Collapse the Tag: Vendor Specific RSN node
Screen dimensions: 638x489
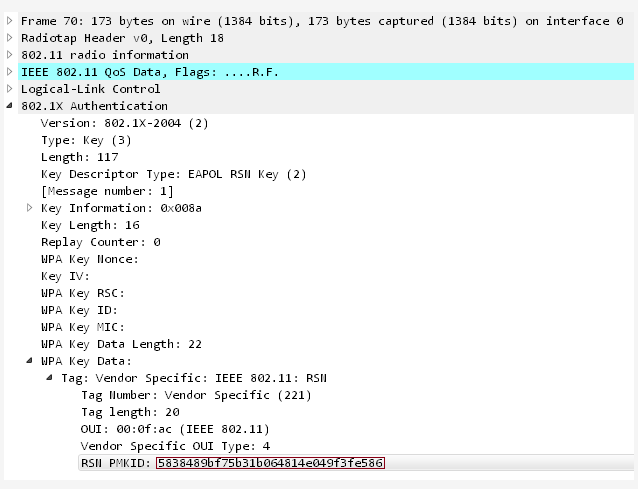tap(50, 378)
